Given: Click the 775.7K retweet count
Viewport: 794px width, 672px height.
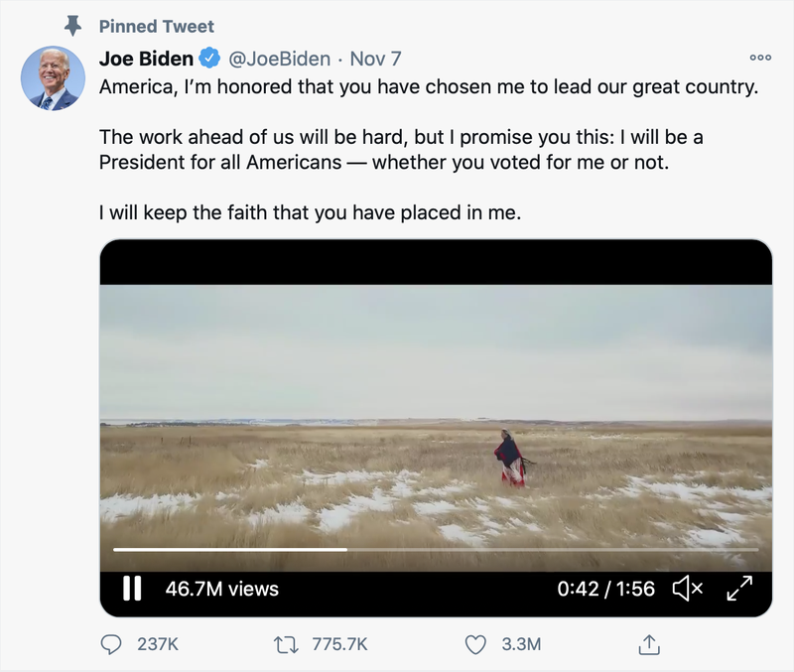Looking at the screenshot, I should [x=339, y=644].
